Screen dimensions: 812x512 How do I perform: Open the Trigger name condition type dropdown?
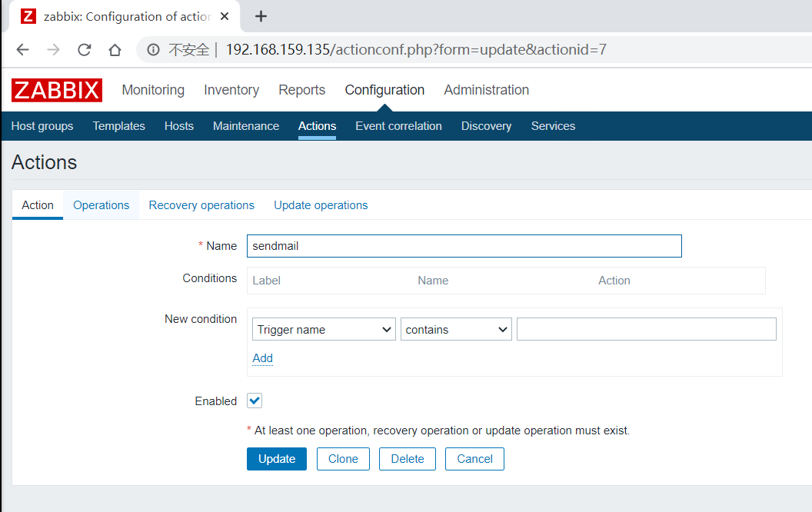324,329
